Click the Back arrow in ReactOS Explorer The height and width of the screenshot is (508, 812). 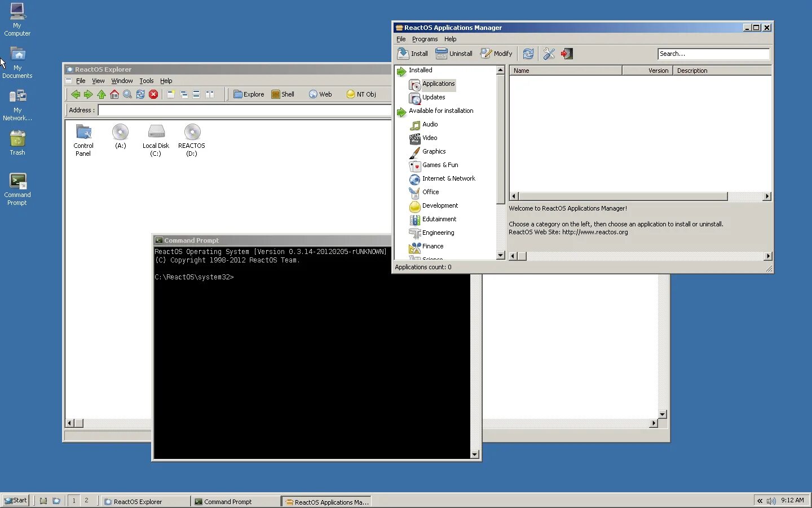76,94
